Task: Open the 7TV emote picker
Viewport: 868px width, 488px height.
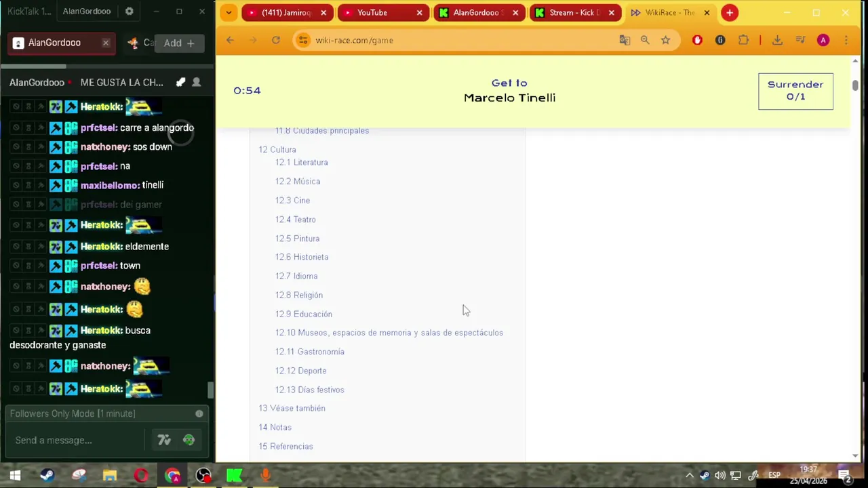Action: (x=164, y=441)
